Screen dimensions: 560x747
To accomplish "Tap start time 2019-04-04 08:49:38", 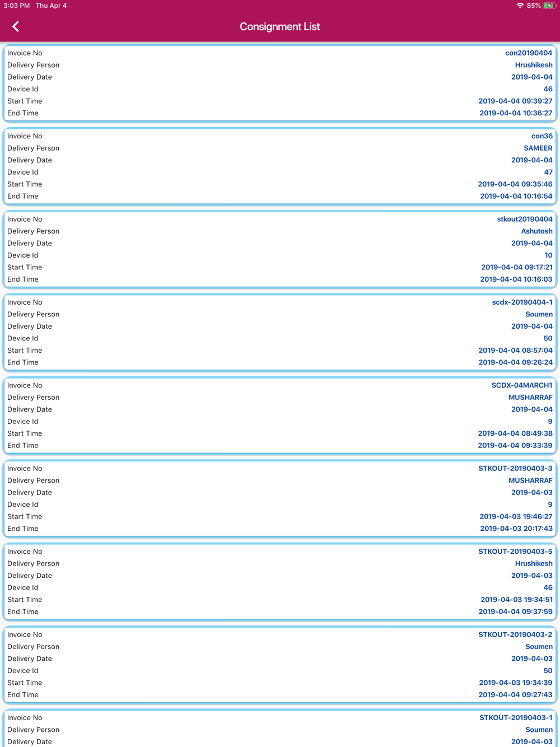I will (515, 433).
